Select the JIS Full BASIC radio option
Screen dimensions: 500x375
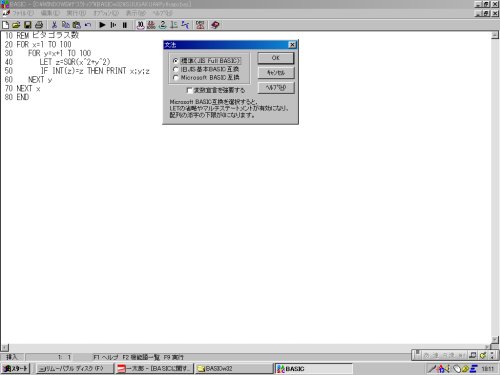175,61
